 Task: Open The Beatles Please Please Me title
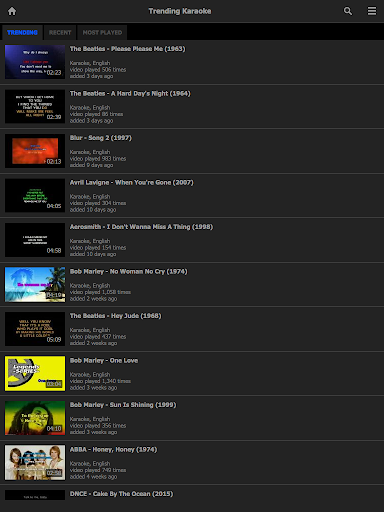[127, 49]
